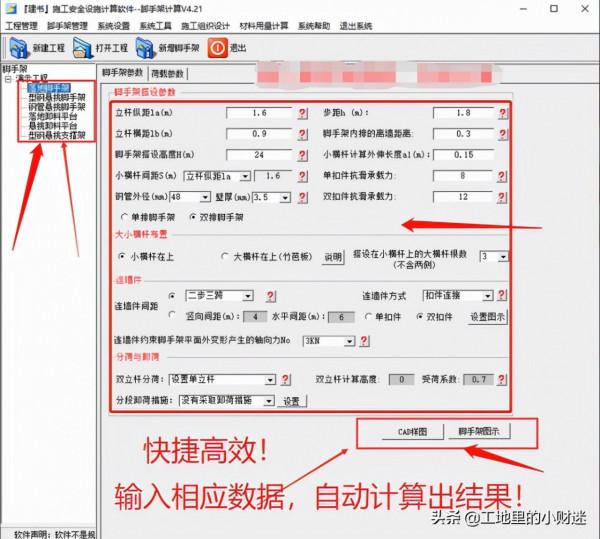
Task: Select 型钢悬挑脚手架 in tree
Action: pos(57,98)
